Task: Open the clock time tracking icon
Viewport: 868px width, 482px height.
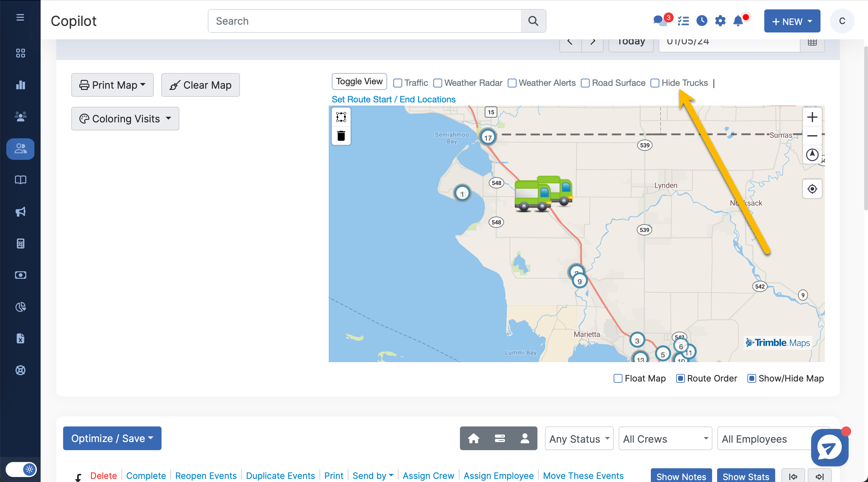Action: pos(701,21)
